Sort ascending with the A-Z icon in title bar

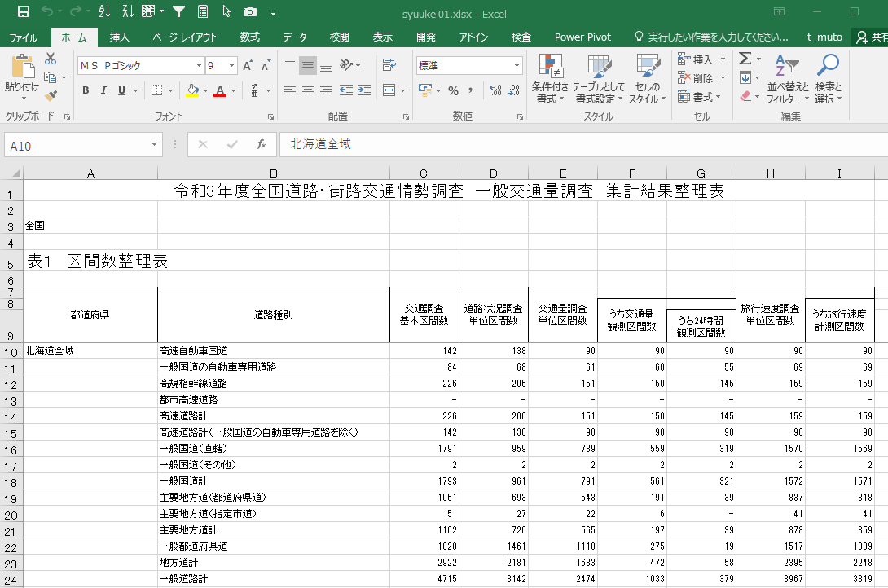105,11
